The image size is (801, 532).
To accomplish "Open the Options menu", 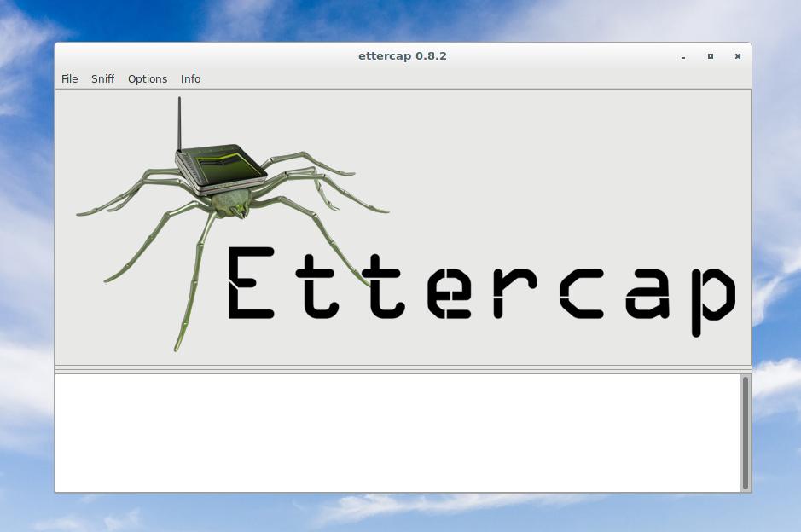I will (x=148, y=78).
